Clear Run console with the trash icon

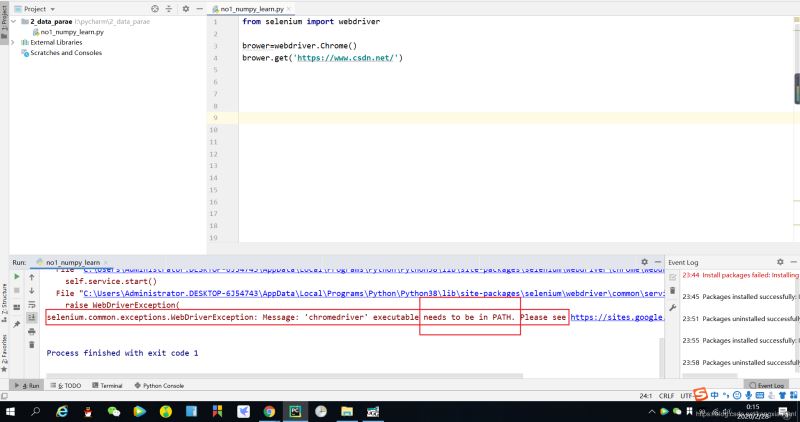pyautogui.click(x=32, y=345)
